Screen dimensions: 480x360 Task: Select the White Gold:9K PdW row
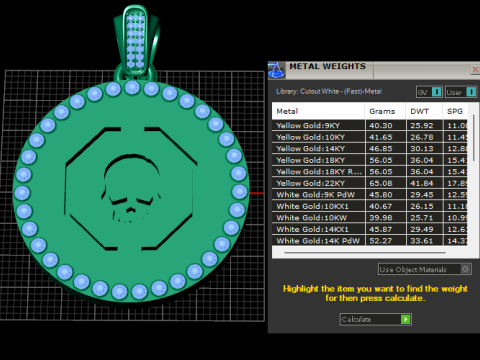370,195
